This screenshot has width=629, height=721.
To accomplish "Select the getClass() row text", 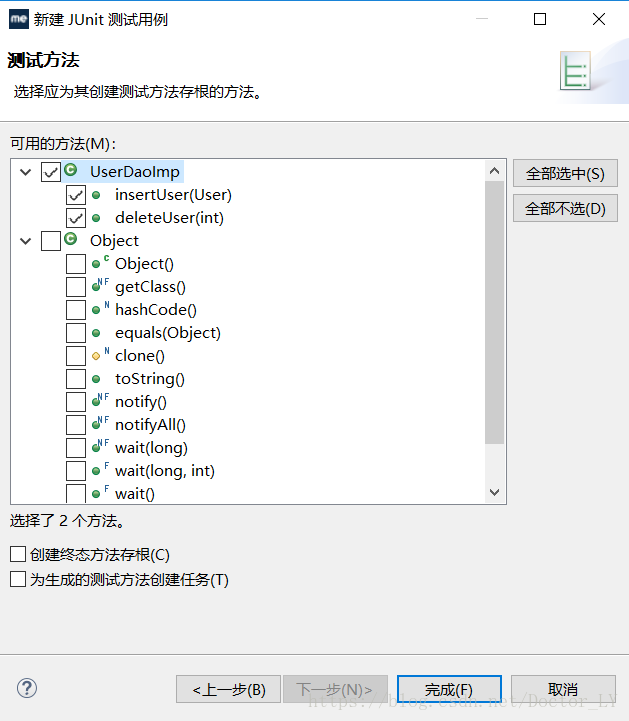I will (150, 287).
